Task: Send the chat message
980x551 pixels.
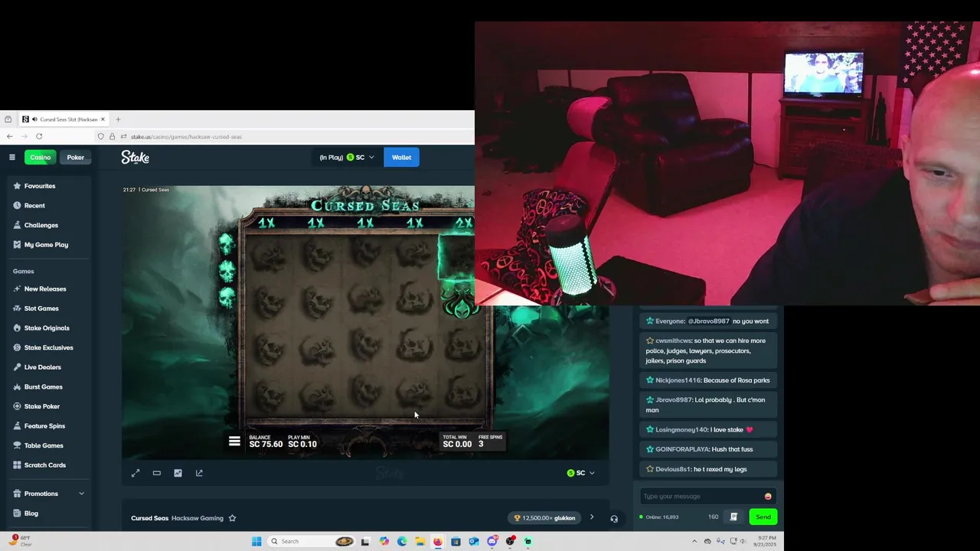Action: click(x=763, y=517)
